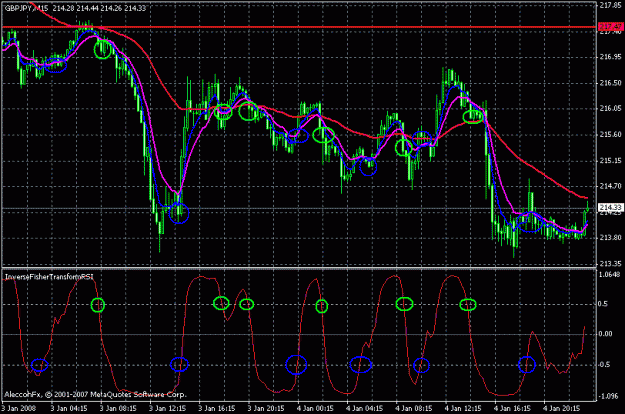
Task: Click the 1.0648 indicator scale value
Action: pos(610,275)
